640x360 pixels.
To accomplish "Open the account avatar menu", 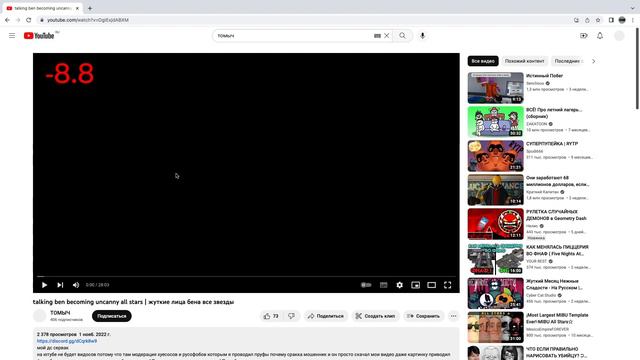I will tap(619, 36).
